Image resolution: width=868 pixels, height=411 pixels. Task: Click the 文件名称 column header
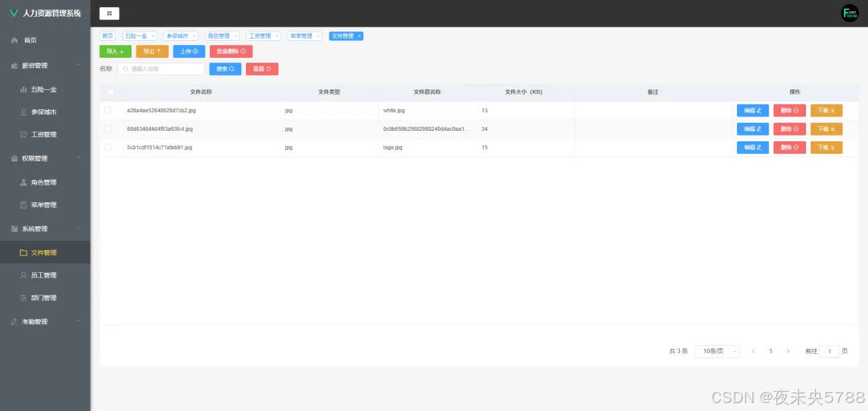[201, 92]
